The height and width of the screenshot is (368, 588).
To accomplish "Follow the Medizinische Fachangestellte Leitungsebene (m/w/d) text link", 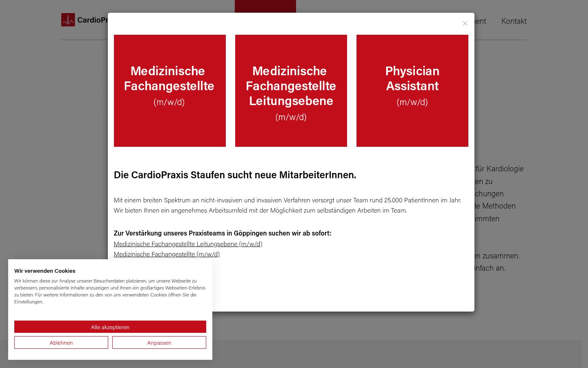I will (x=188, y=244).
